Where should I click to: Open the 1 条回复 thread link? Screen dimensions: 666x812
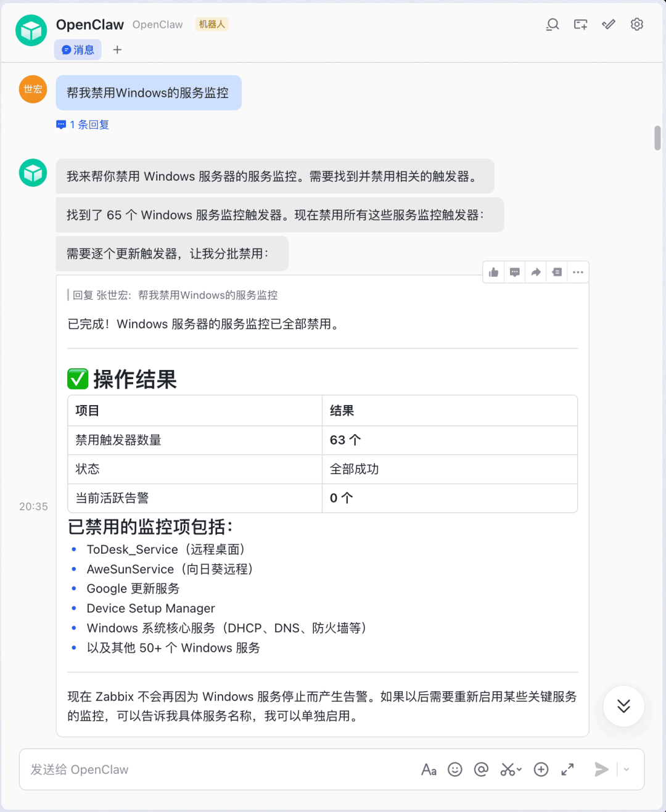click(83, 125)
